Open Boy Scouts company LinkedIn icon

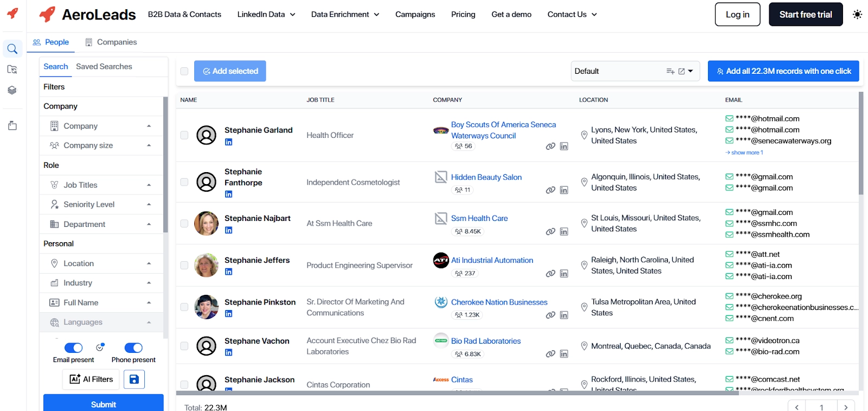coord(564,147)
